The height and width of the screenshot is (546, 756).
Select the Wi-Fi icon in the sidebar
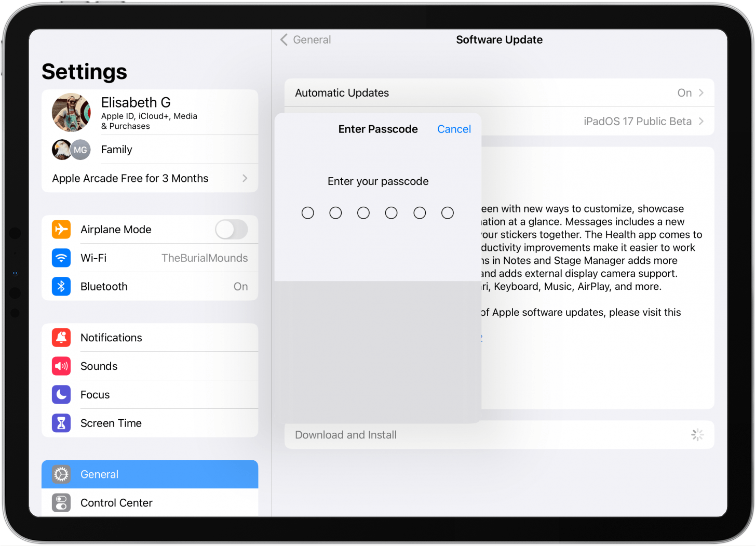(61, 258)
